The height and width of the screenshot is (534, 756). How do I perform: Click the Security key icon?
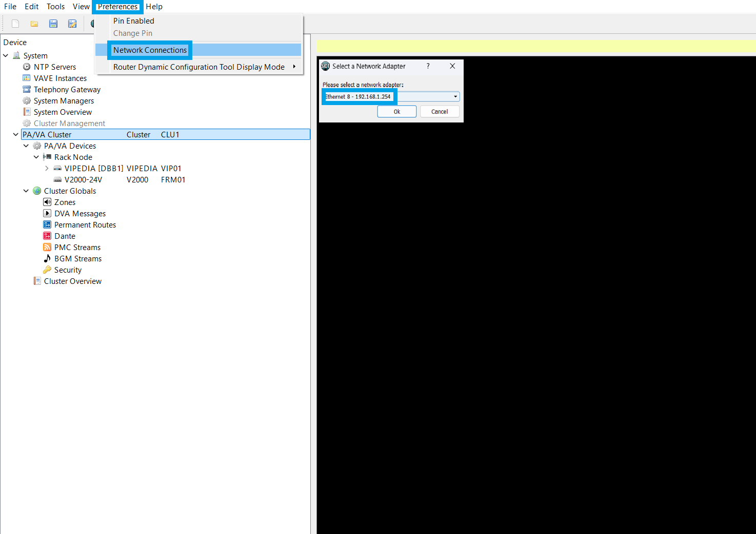click(47, 270)
